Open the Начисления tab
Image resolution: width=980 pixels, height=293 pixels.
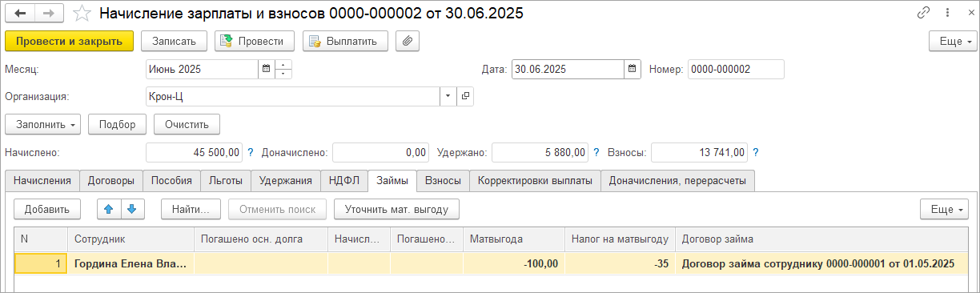point(42,181)
